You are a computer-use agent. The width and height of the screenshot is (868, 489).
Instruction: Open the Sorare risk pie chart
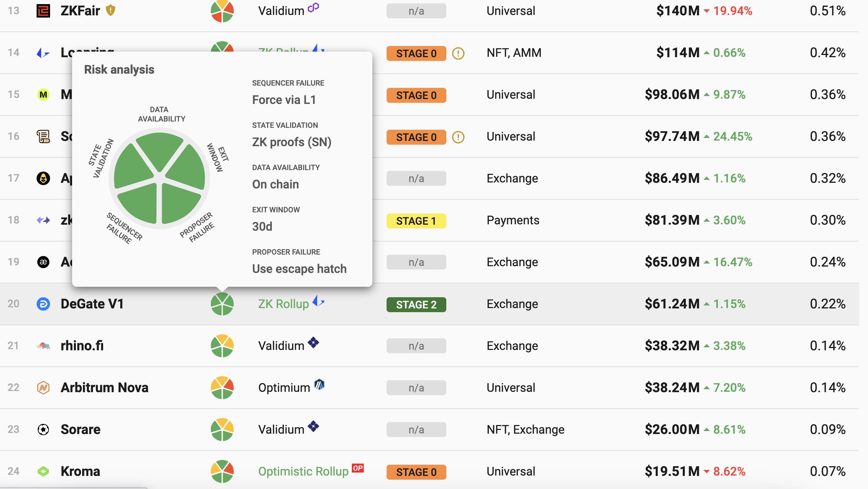pos(222,430)
